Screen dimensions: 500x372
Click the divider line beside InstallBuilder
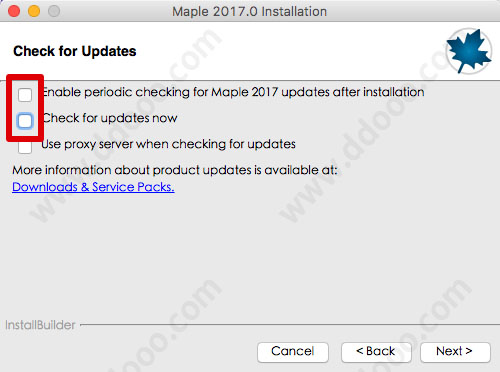click(290, 324)
